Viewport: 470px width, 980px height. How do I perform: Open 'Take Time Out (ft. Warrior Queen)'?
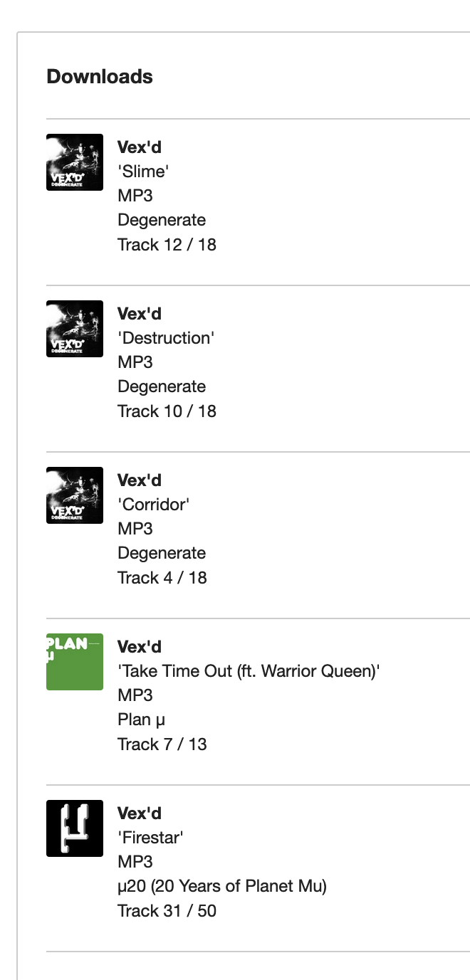pyautogui.click(x=249, y=671)
